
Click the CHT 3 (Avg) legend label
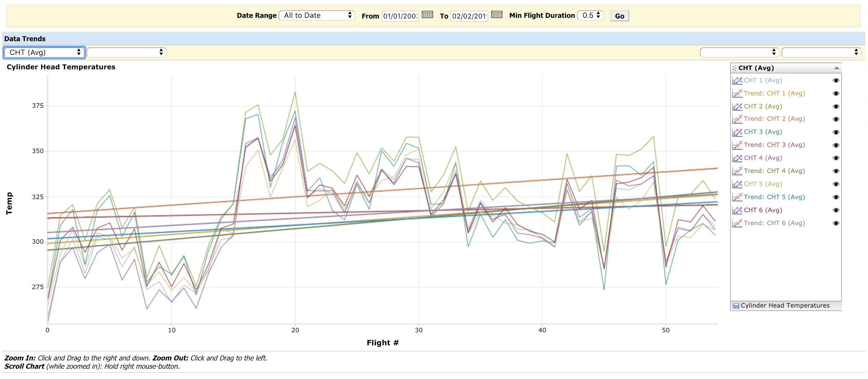coord(763,132)
